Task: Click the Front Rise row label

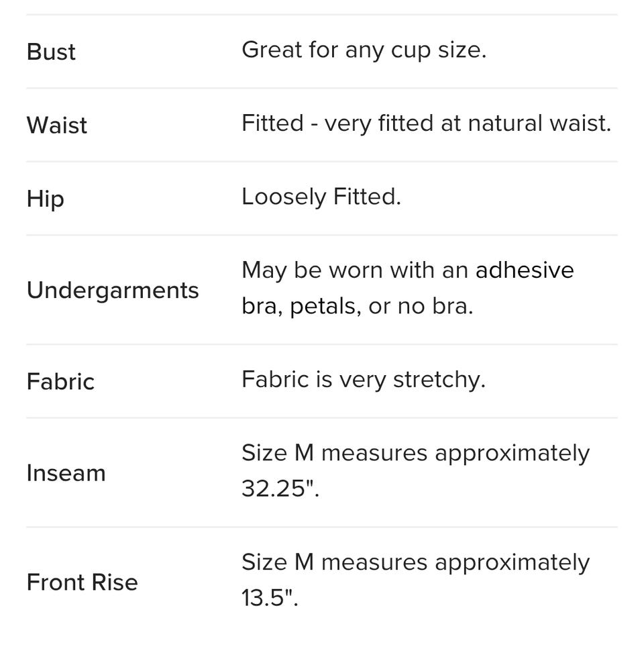Action: coord(82,582)
